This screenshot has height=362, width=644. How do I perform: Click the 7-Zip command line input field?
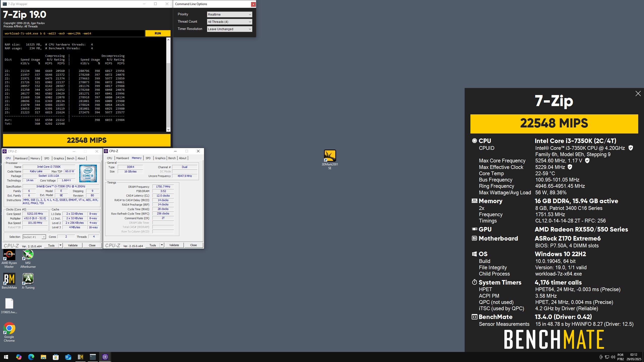point(74,33)
